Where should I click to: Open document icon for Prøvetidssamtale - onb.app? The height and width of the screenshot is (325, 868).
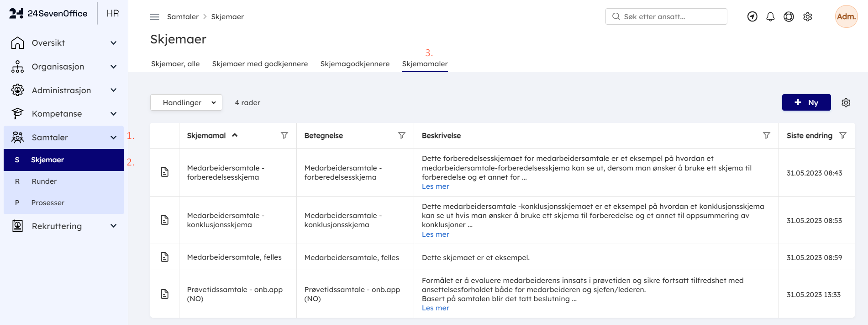click(165, 294)
